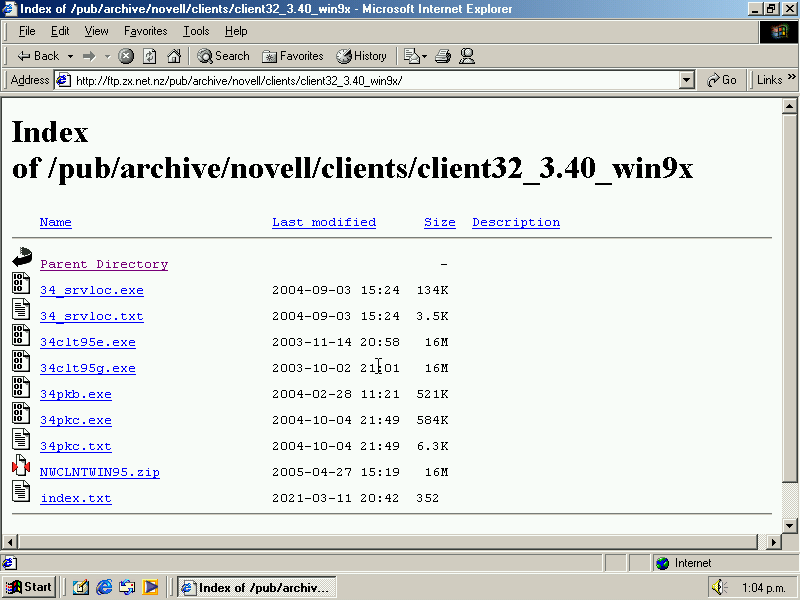Go to Home page icon
800x600 pixels.
click(174, 56)
